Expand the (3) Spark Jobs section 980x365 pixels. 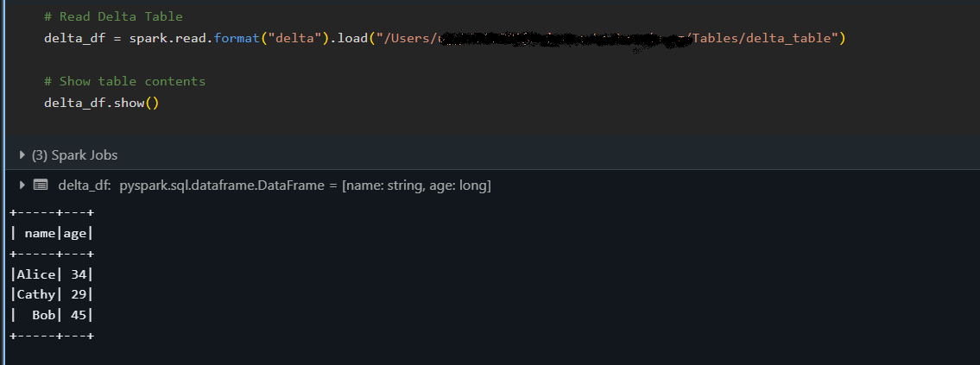point(22,155)
